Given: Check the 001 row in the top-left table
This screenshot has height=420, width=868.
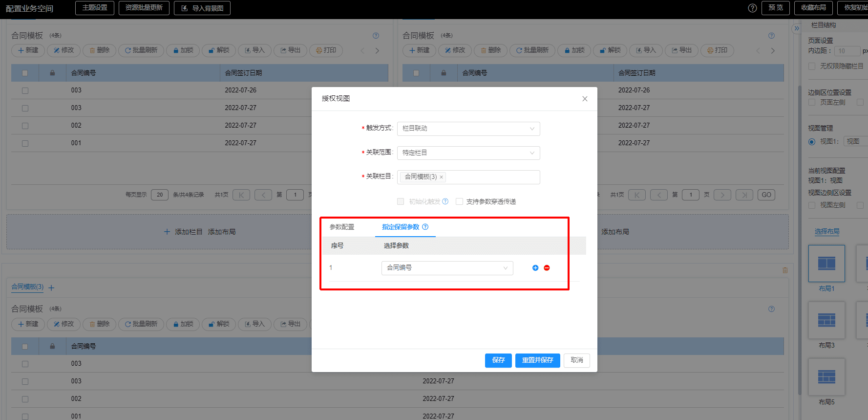Looking at the screenshot, I should click(x=25, y=143).
